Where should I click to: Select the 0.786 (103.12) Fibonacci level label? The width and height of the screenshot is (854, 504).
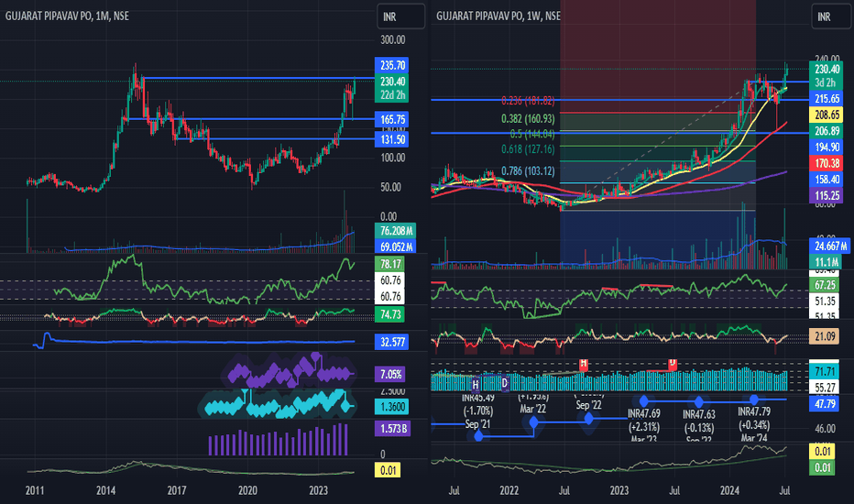click(x=528, y=171)
